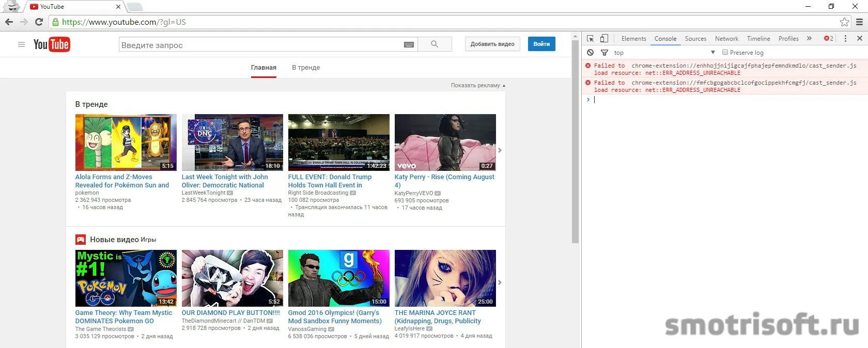The image size is (868, 348).
Task: Click the console filter funnel icon
Action: pyautogui.click(x=604, y=52)
